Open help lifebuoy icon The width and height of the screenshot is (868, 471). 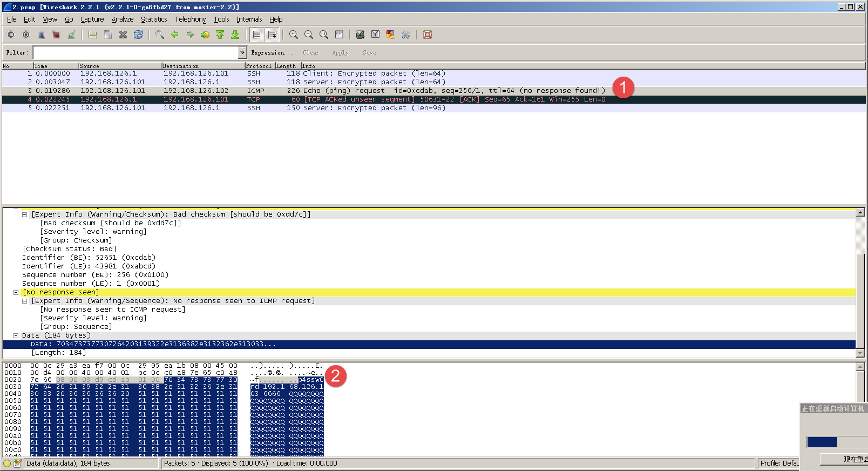pyautogui.click(x=428, y=35)
